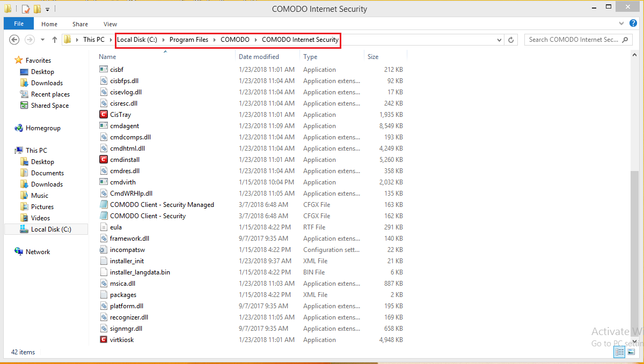Go to Local Disk (C:) in the address bar

coord(137,40)
